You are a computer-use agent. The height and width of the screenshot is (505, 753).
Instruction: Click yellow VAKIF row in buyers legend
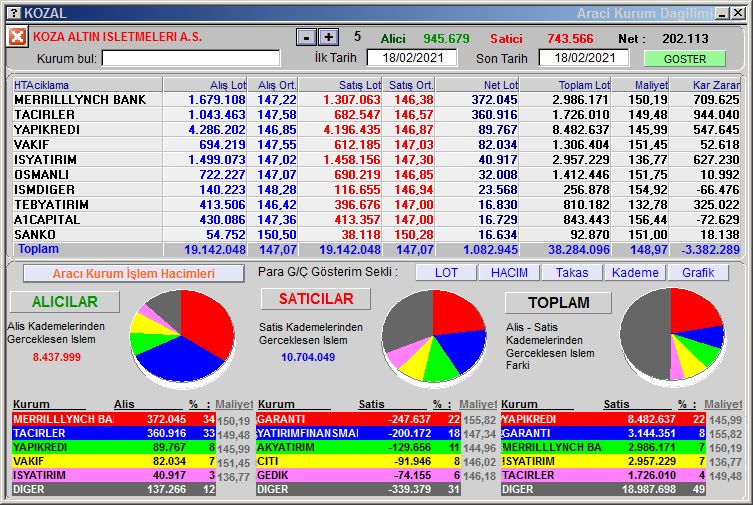(x=114, y=461)
